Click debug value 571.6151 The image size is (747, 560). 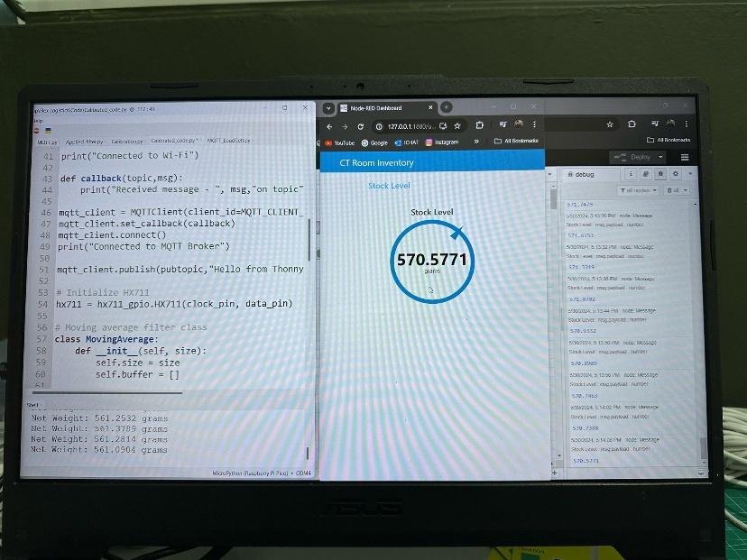(x=580, y=235)
